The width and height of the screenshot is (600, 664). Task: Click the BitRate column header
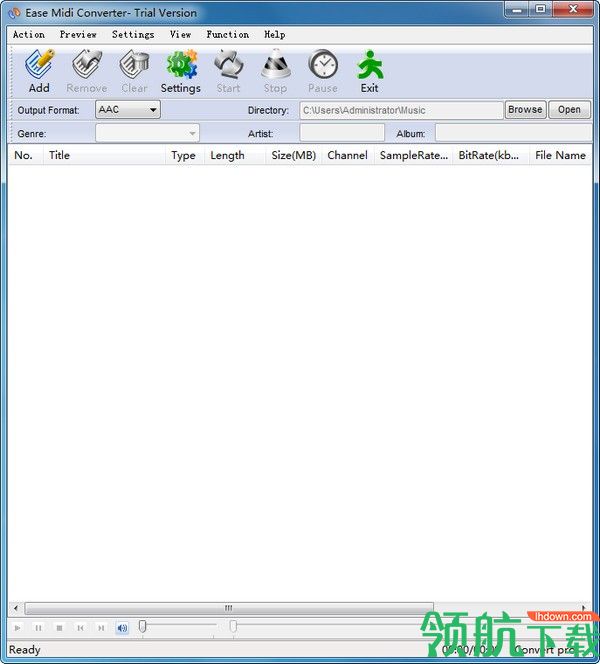click(x=491, y=155)
